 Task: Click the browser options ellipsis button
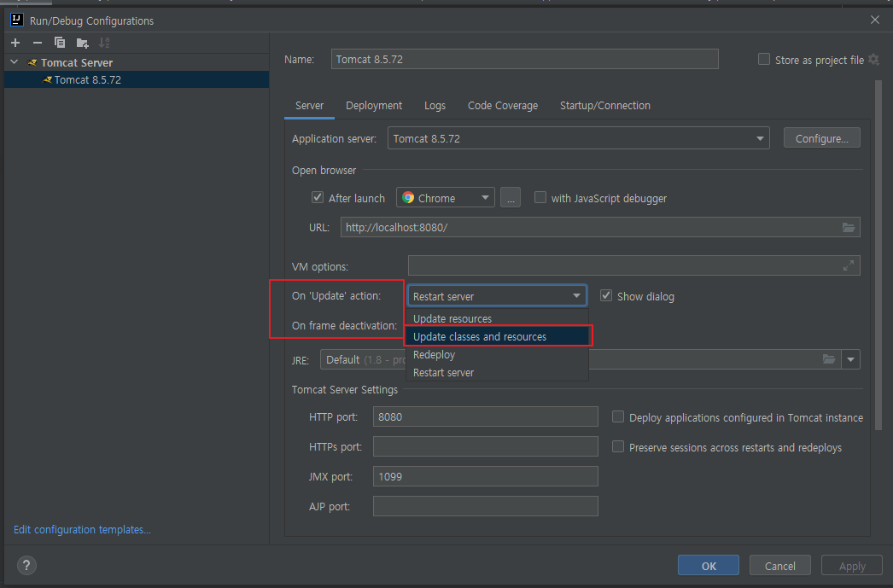511,198
